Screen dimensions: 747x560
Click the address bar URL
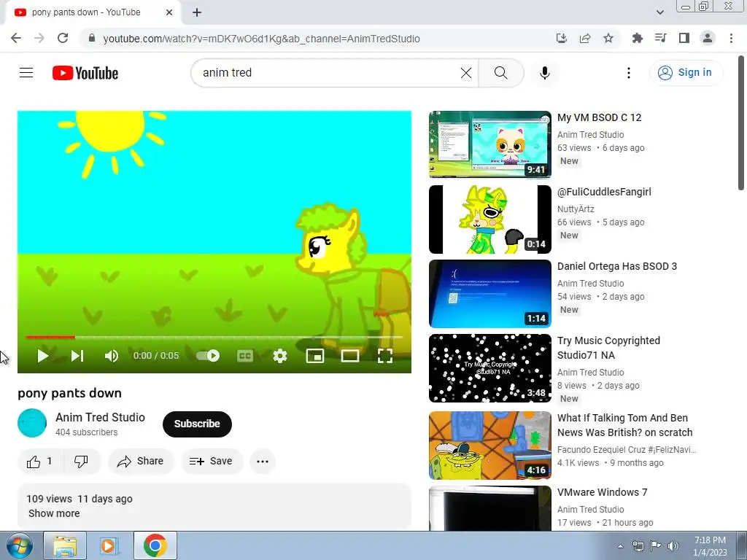pos(262,39)
